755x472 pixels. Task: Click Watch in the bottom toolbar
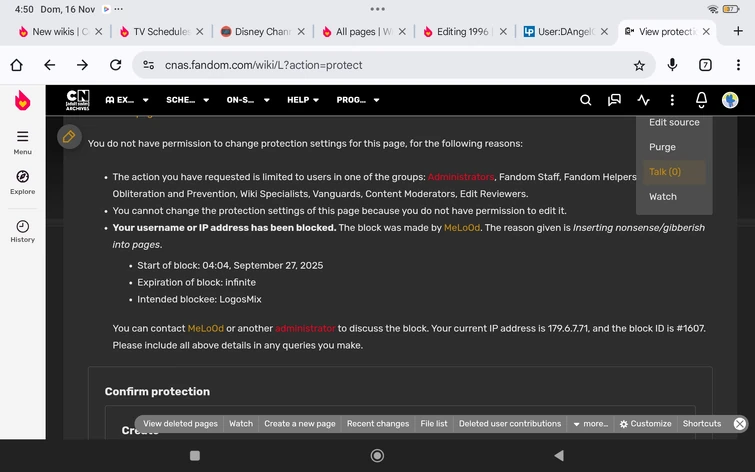coord(241,424)
